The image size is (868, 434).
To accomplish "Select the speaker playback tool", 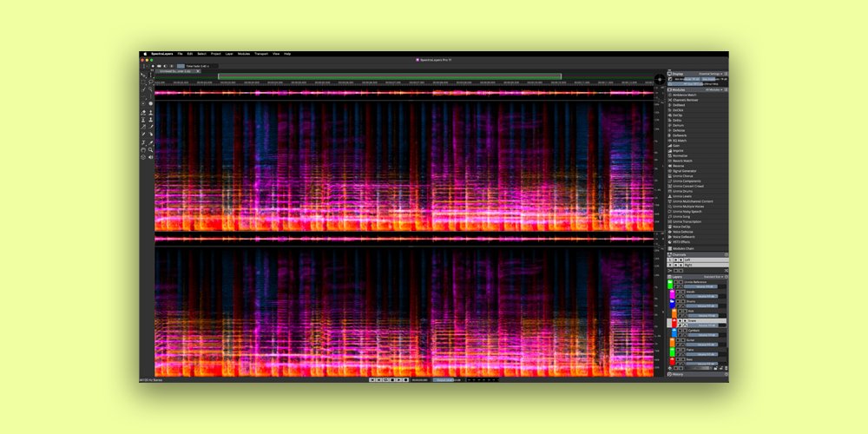I will pos(150,156).
